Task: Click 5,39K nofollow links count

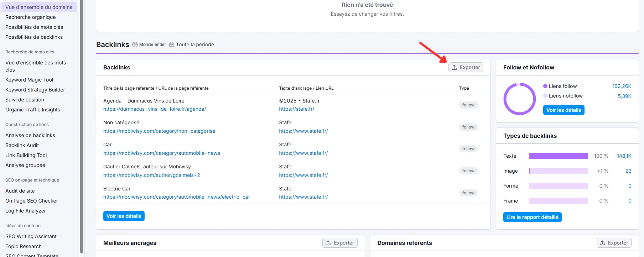Action: tap(624, 96)
